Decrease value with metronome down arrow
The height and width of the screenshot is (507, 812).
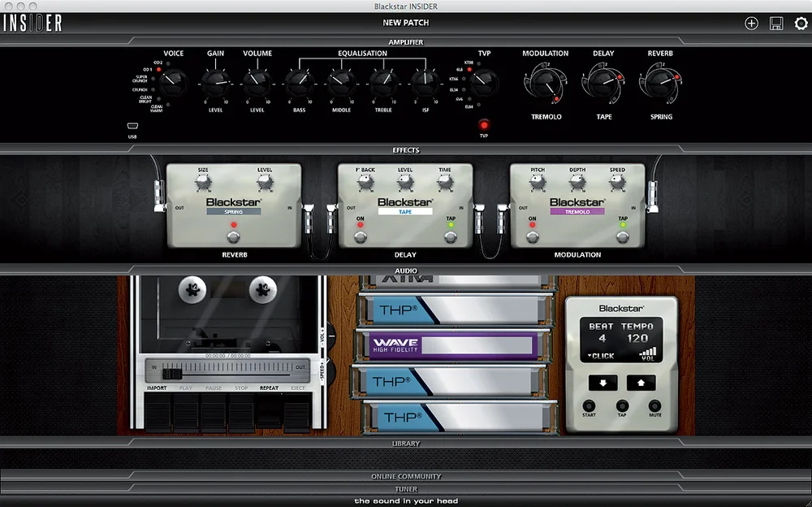603,383
